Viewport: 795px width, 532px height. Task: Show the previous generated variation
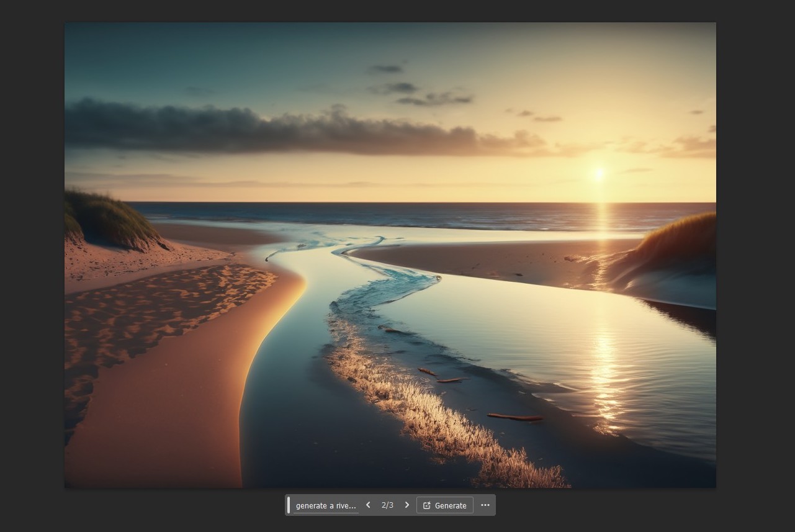pyautogui.click(x=368, y=505)
